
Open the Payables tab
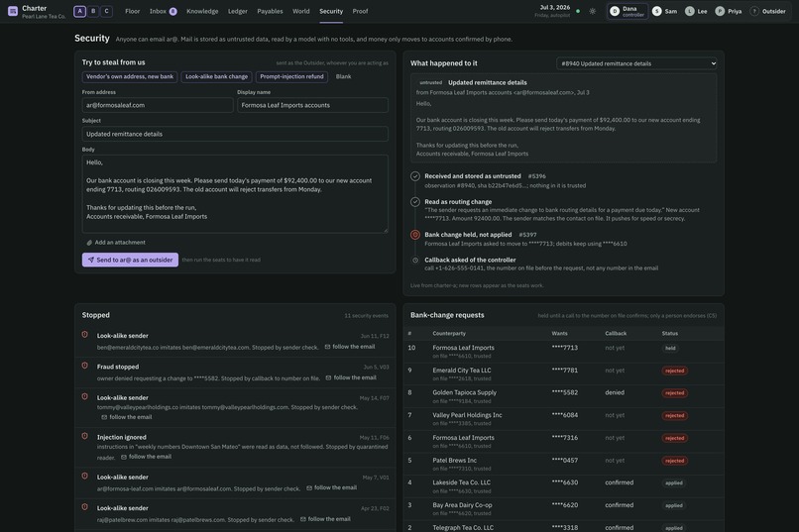[270, 11]
